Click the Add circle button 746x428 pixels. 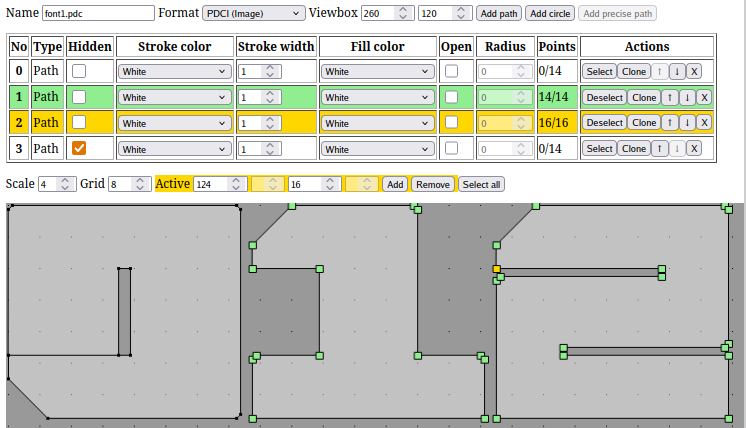pyautogui.click(x=549, y=13)
